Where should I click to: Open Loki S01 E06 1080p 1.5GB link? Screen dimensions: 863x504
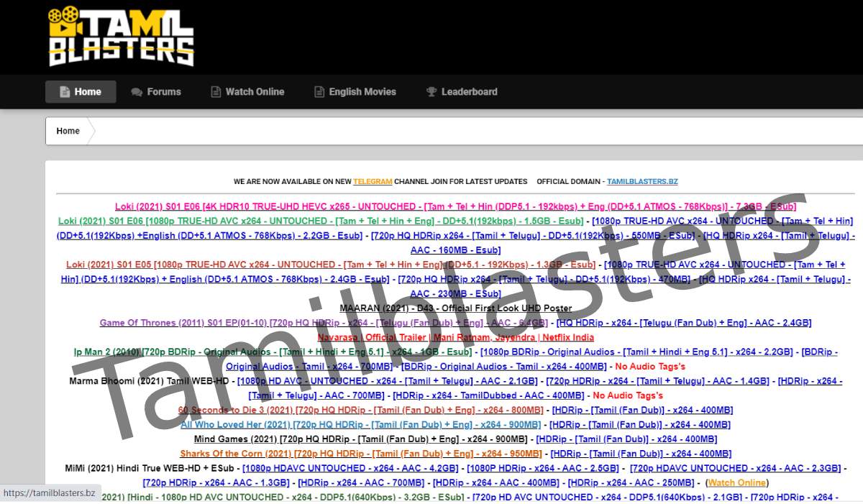[x=321, y=221]
